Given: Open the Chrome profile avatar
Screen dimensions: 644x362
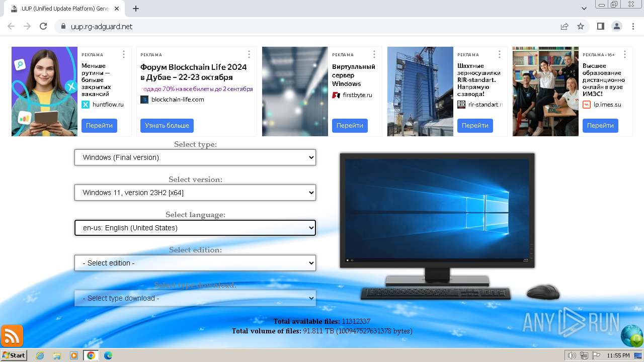Looking at the screenshot, I should click(x=616, y=26).
